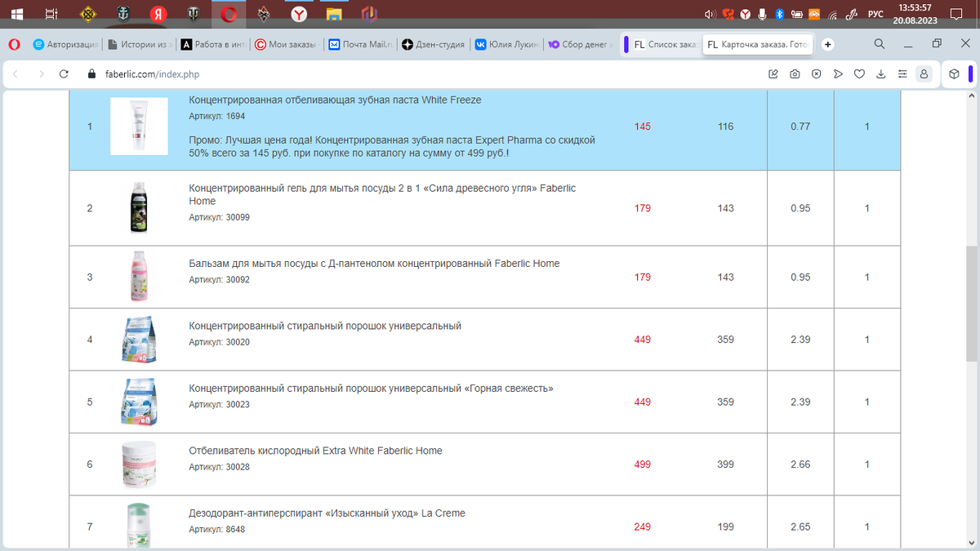Click the Сила древесного угля gel name
980x551 pixels.
[x=382, y=195]
